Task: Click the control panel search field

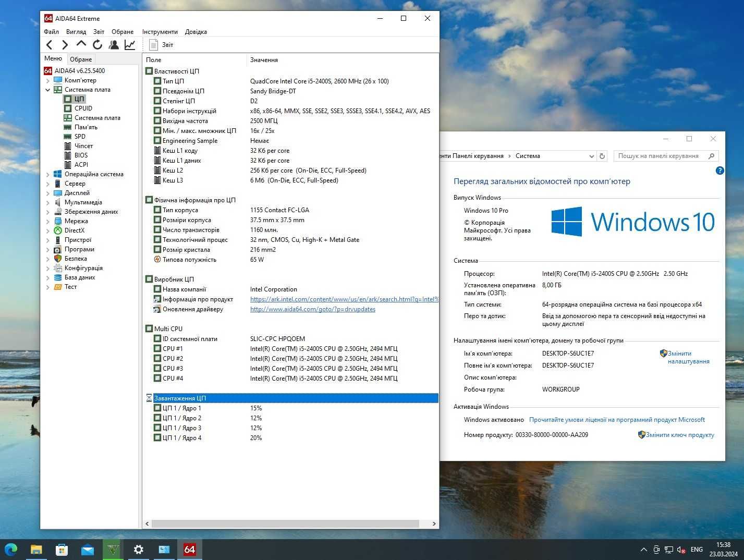Action: click(x=666, y=156)
